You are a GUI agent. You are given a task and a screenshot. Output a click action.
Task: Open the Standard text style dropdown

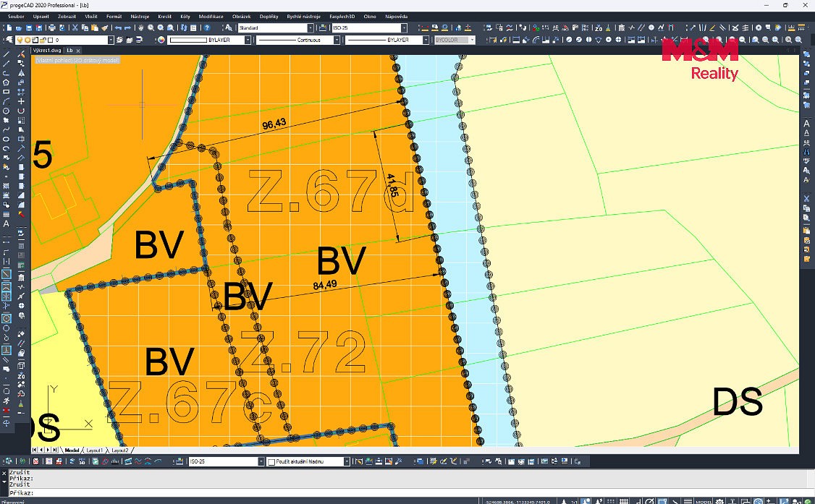pos(276,28)
